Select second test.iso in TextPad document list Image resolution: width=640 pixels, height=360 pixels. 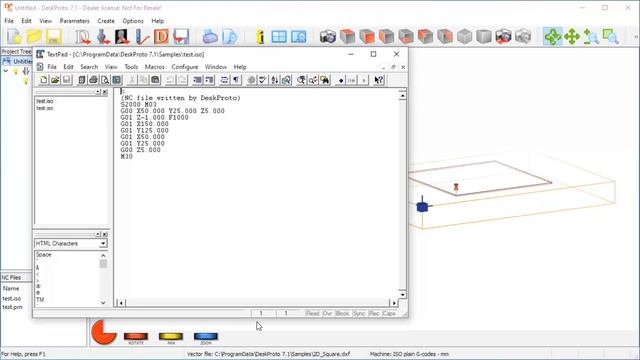(44, 108)
